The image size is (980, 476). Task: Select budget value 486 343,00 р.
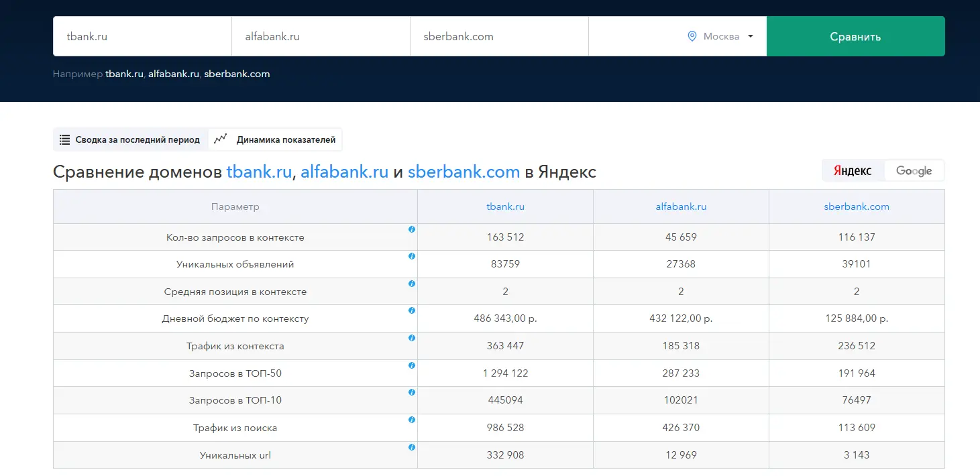tap(505, 318)
